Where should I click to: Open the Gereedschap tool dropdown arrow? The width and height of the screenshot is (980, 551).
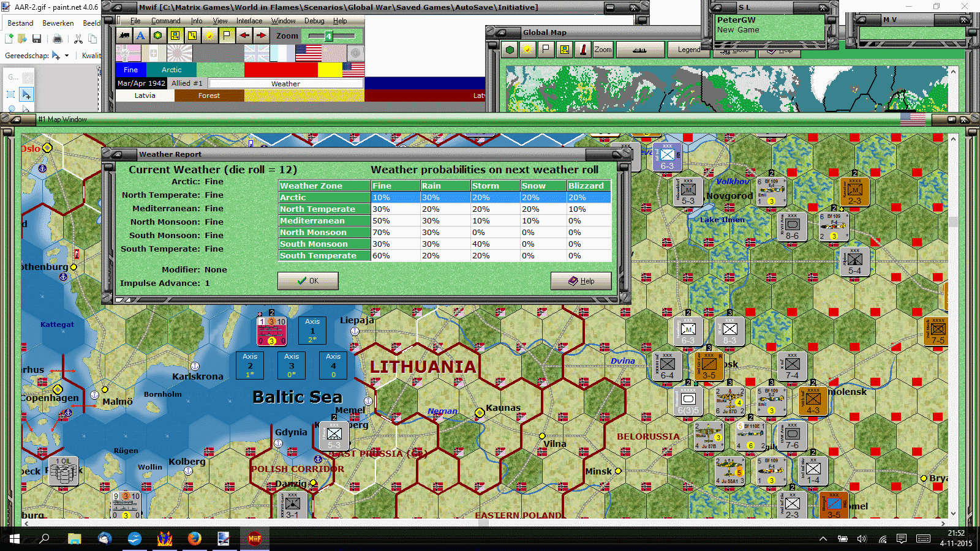(67, 56)
